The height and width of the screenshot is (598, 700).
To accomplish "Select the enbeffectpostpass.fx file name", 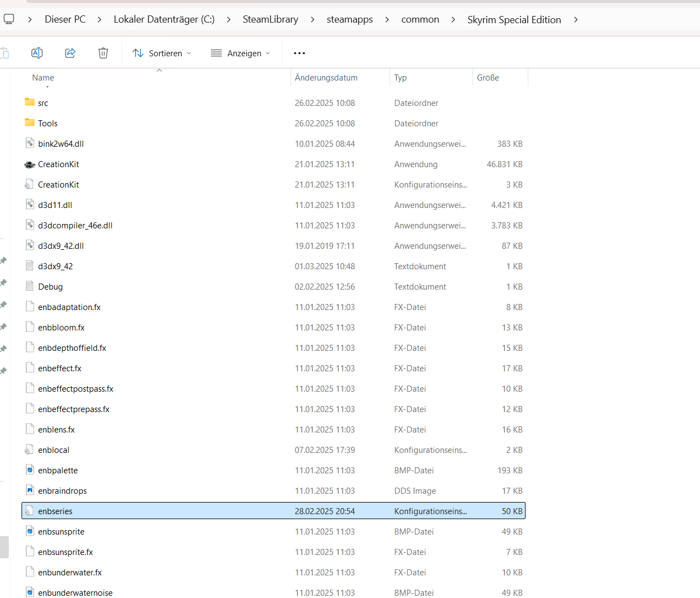I will point(76,388).
